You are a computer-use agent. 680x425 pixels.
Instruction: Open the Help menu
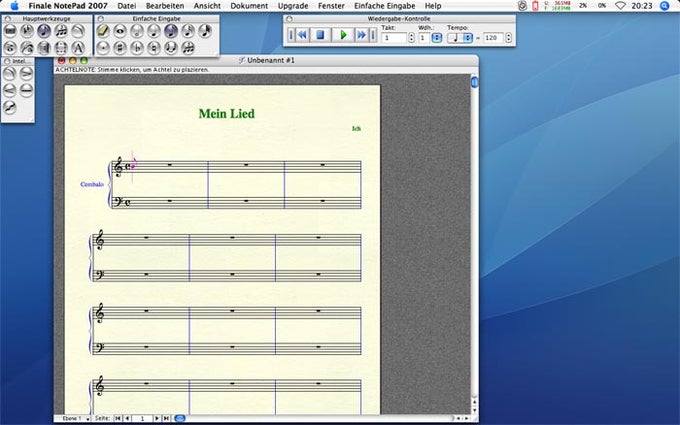[433, 6]
